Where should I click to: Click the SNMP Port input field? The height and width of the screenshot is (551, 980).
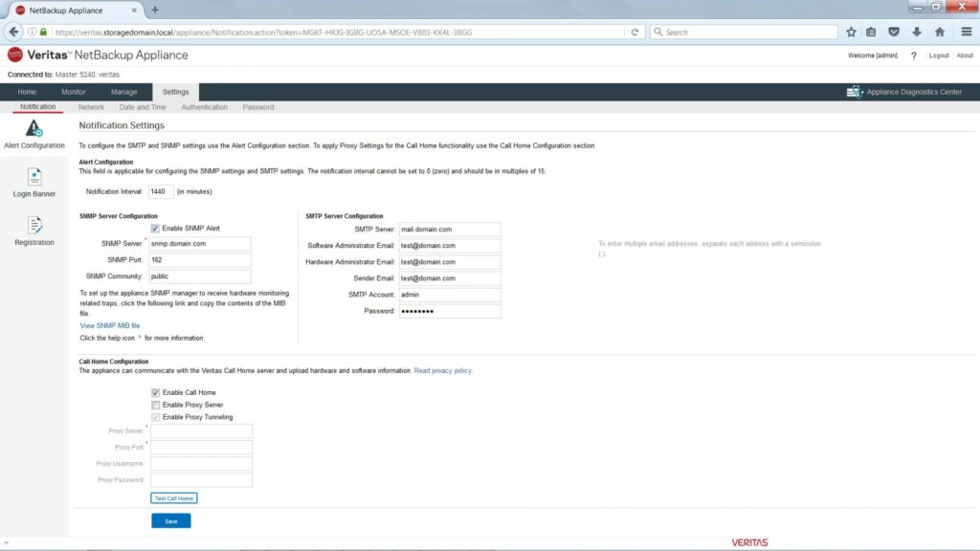199,260
